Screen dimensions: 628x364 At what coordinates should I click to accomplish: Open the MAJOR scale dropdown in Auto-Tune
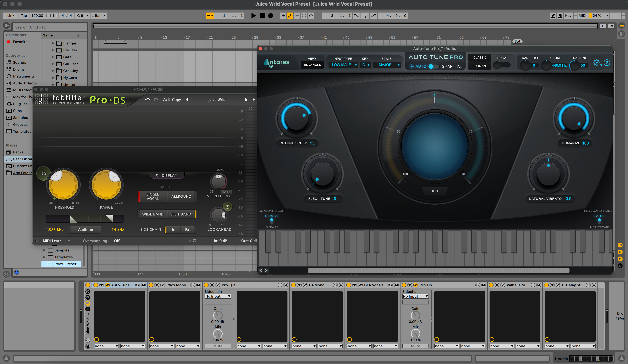[387, 65]
